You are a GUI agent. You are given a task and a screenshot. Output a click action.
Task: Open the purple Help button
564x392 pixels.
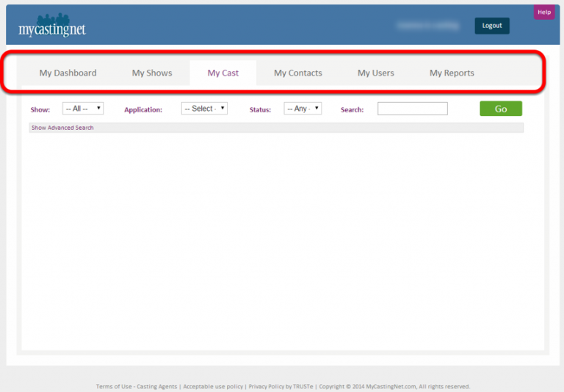pos(543,12)
